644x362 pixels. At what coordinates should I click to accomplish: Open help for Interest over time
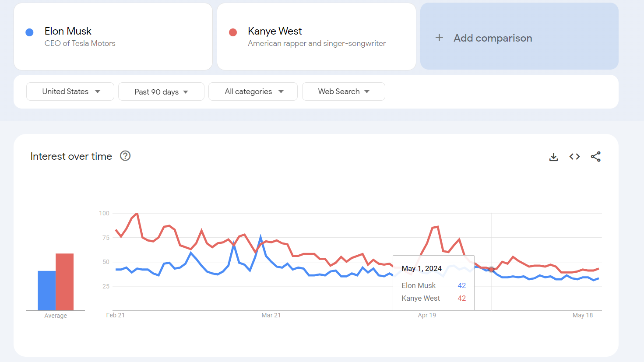tap(125, 156)
